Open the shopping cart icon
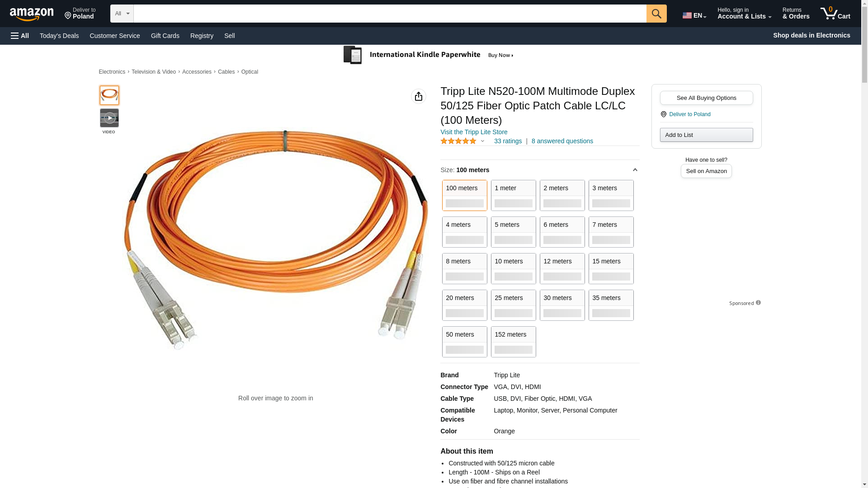 [835, 14]
